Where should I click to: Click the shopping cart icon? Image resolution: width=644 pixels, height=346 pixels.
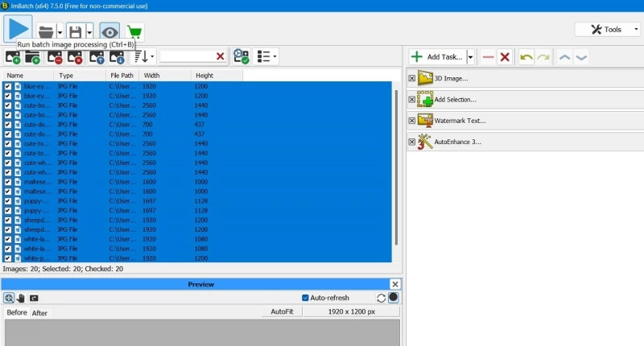(134, 31)
